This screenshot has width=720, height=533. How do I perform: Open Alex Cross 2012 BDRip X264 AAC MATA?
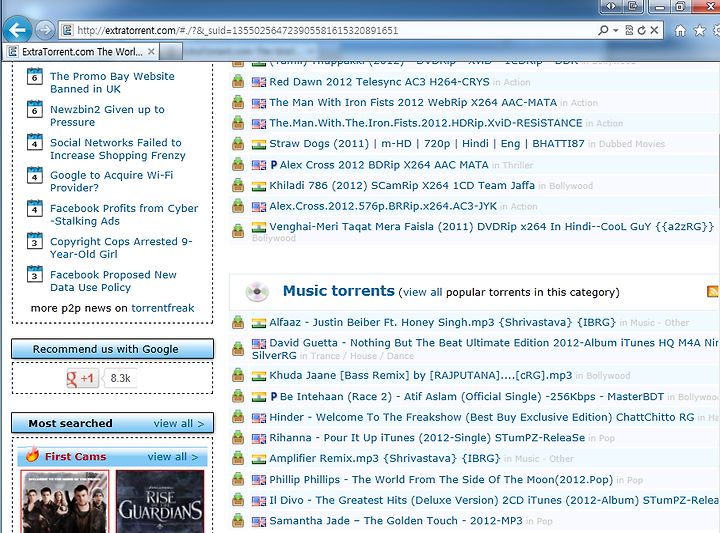pos(384,165)
